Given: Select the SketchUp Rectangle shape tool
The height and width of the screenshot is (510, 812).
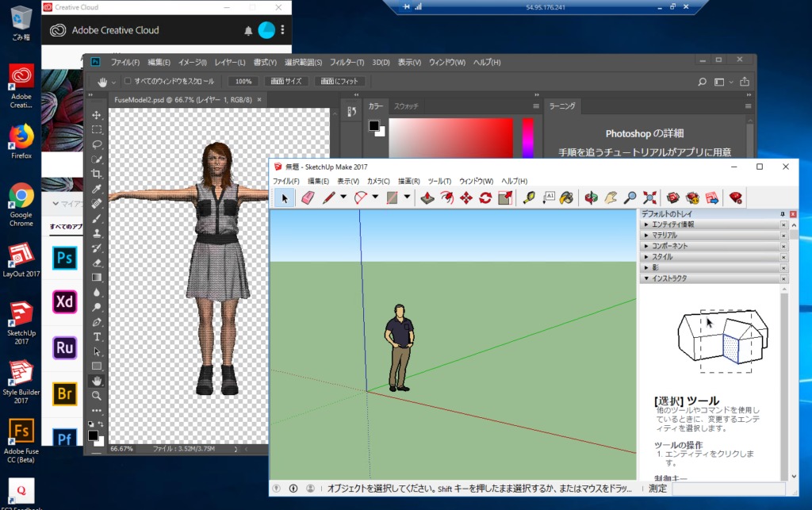Looking at the screenshot, I should [x=393, y=197].
